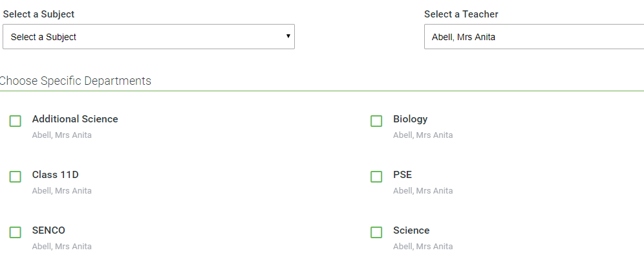Screen dimensions: 644x279
Task: Click the teacher name under SENCO
Action: point(62,247)
